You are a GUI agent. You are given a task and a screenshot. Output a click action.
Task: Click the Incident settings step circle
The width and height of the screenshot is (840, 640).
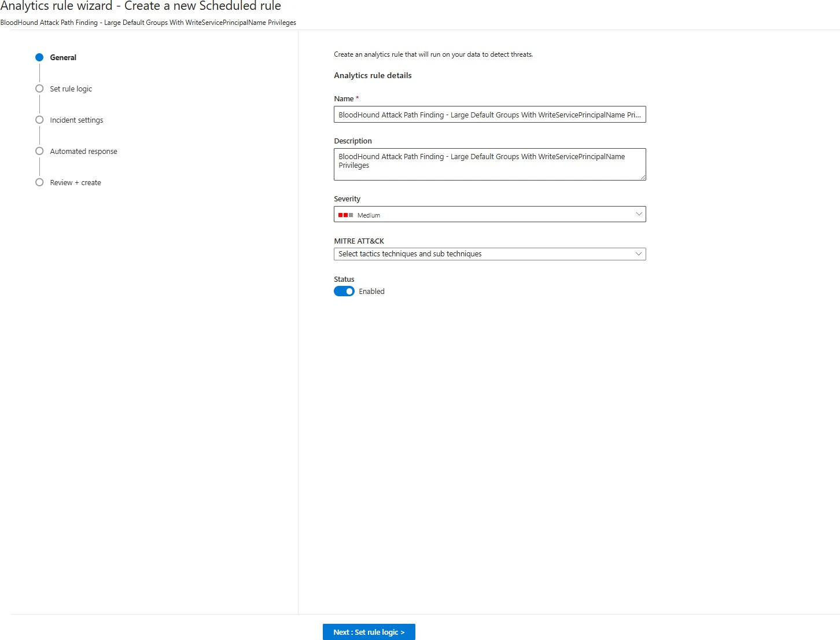39,120
